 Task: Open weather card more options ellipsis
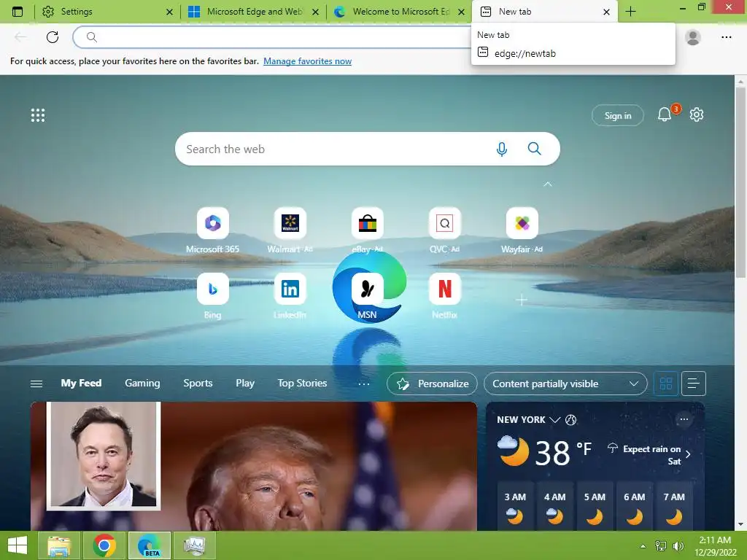(x=684, y=419)
